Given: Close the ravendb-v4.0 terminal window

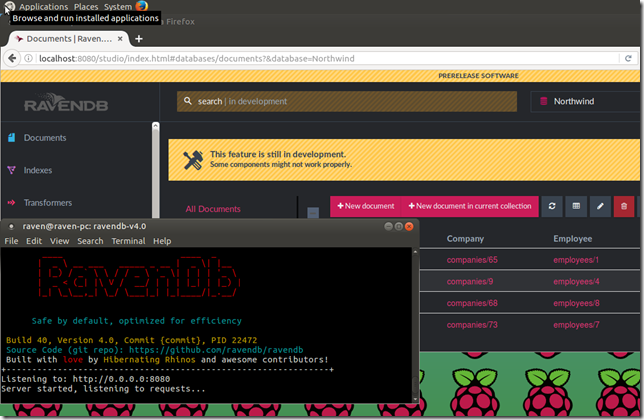Looking at the screenshot, I should point(409,226).
